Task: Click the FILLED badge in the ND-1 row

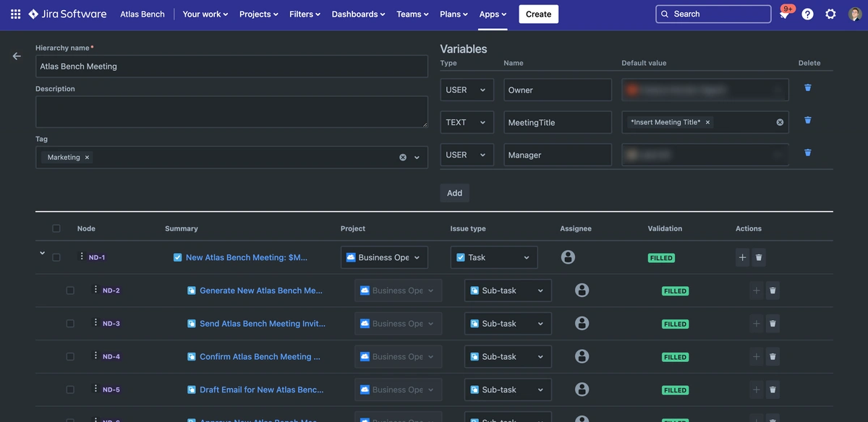Action: tap(661, 258)
